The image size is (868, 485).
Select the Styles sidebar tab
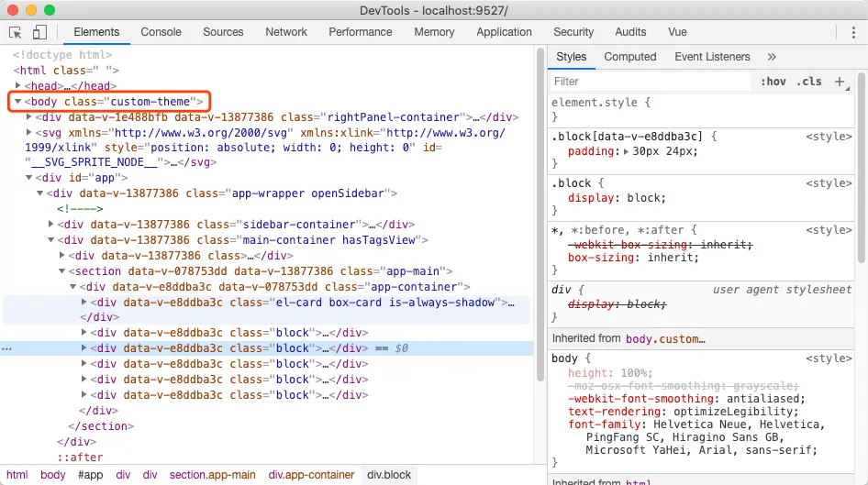572,57
